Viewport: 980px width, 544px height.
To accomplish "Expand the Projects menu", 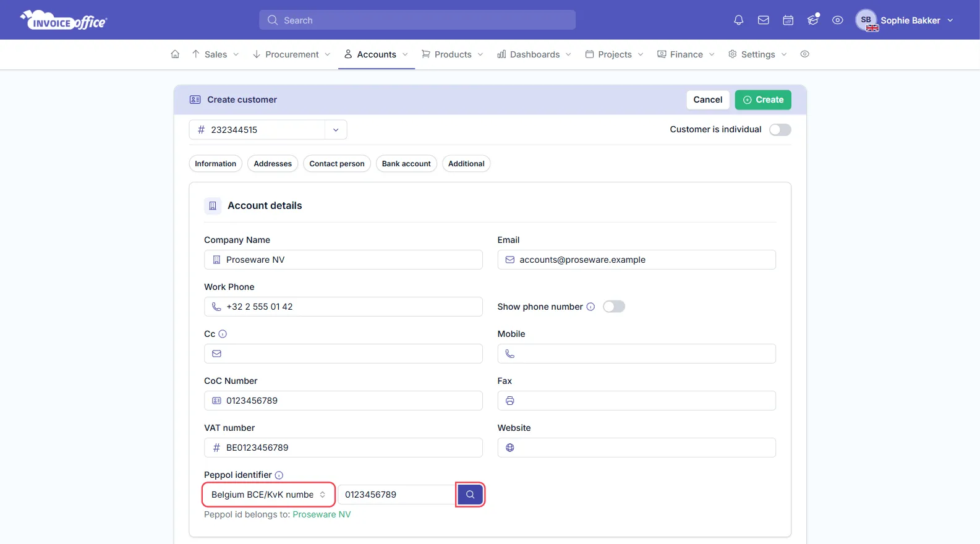I will click(615, 54).
